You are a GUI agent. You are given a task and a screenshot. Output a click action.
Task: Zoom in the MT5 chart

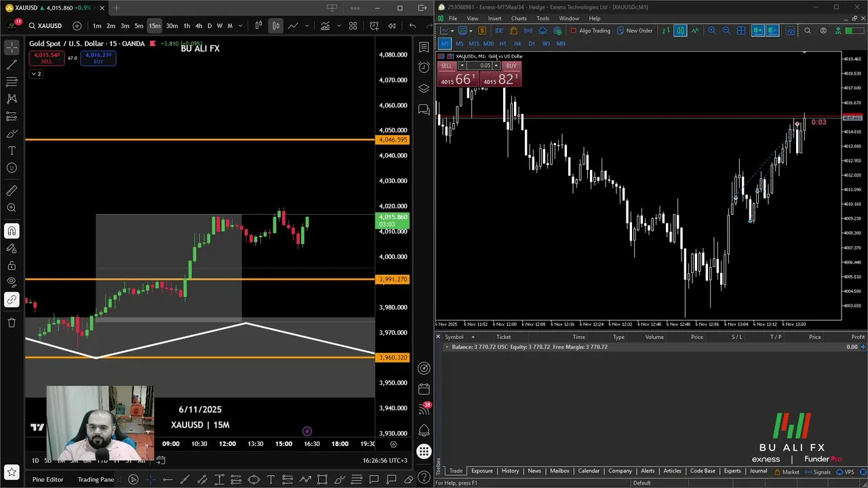(x=711, y=30)
